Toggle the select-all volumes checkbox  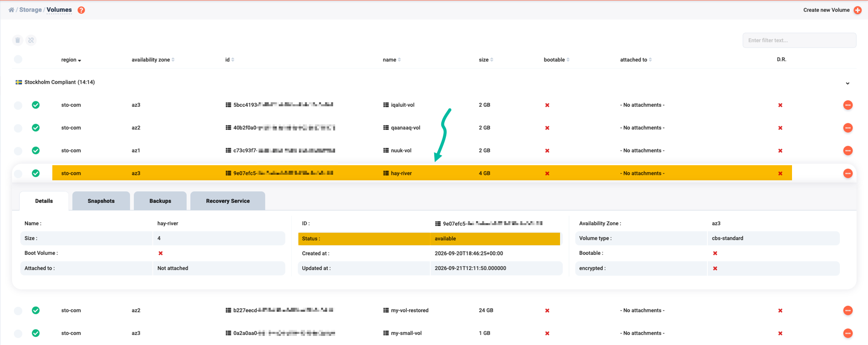pyautogui.click(x=18, y=59)
